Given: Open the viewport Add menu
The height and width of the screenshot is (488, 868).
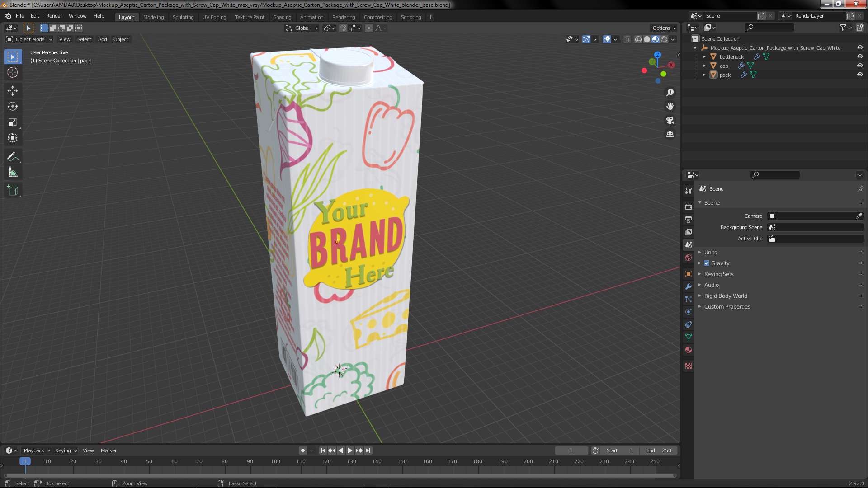Looking at the screenshot, I should 103,39.
